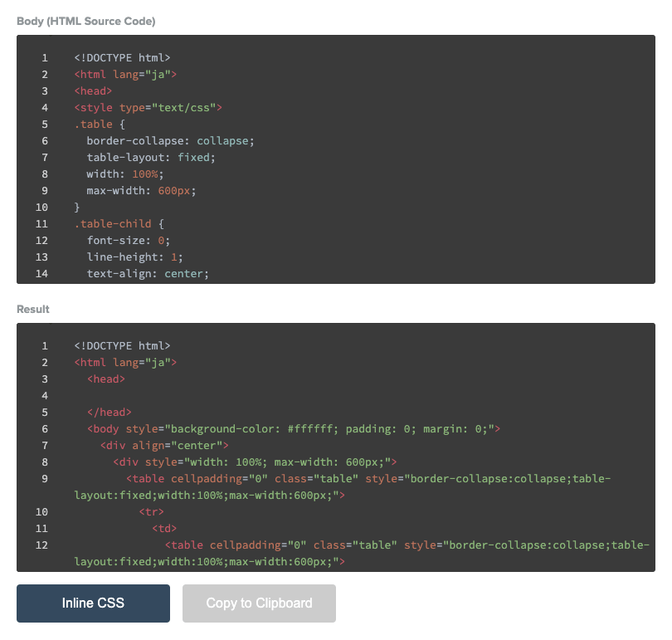Click line-height: 1; in source editor

[135, 257]
